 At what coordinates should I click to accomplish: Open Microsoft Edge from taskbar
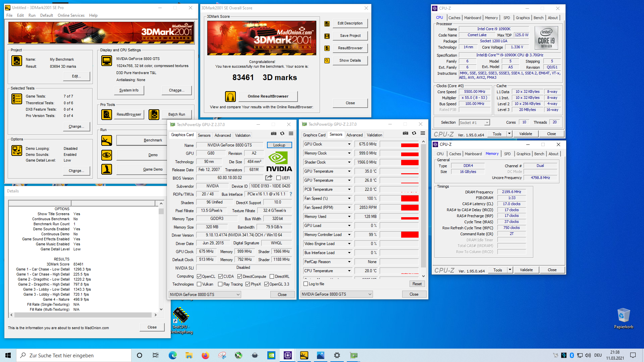173,355
